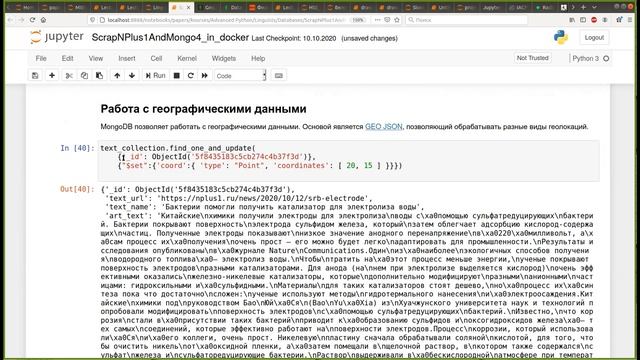The width and height of the screenshot is (640, 360).
Task: Open a new browser tab
Action: pyautogui.click(x=583, y=7)
